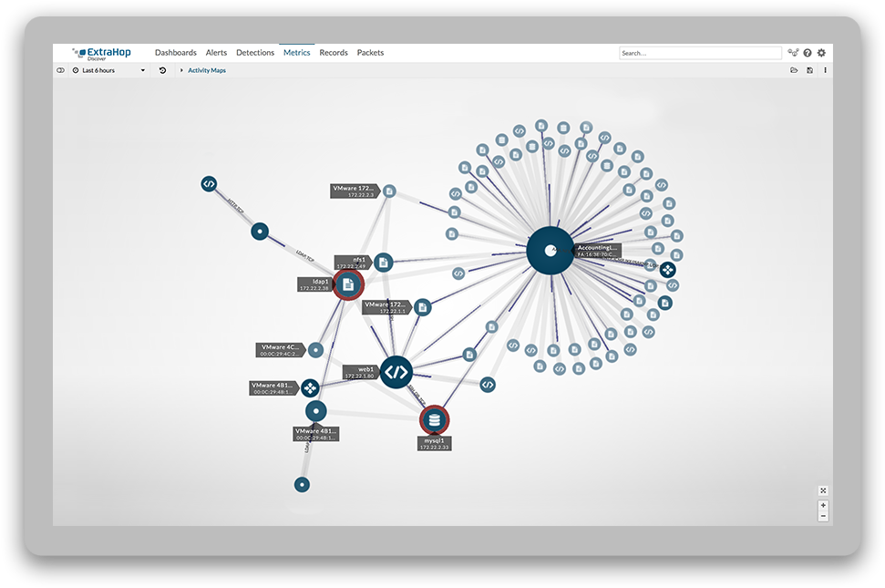
Task: Click in the Search input field
Action: (x=699, y=53)
